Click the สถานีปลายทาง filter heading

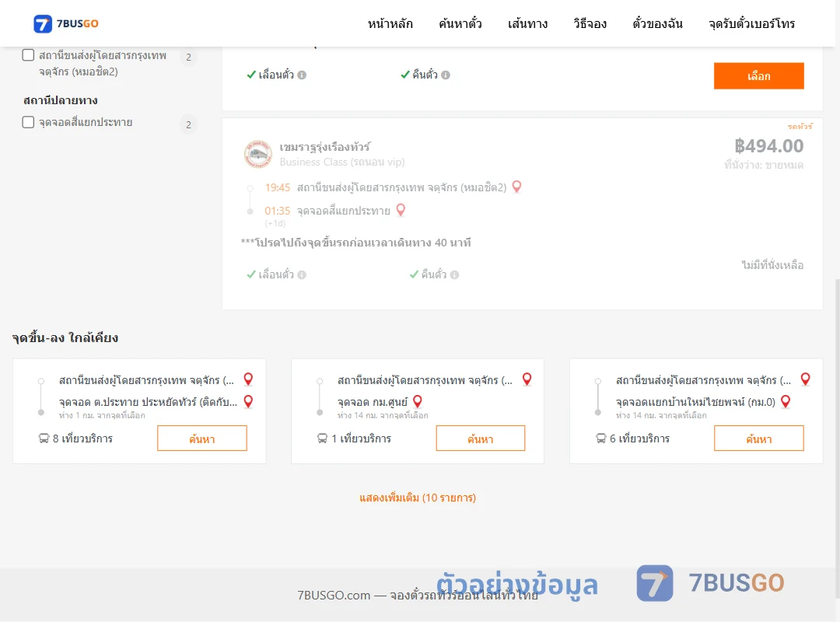[61, 100]
